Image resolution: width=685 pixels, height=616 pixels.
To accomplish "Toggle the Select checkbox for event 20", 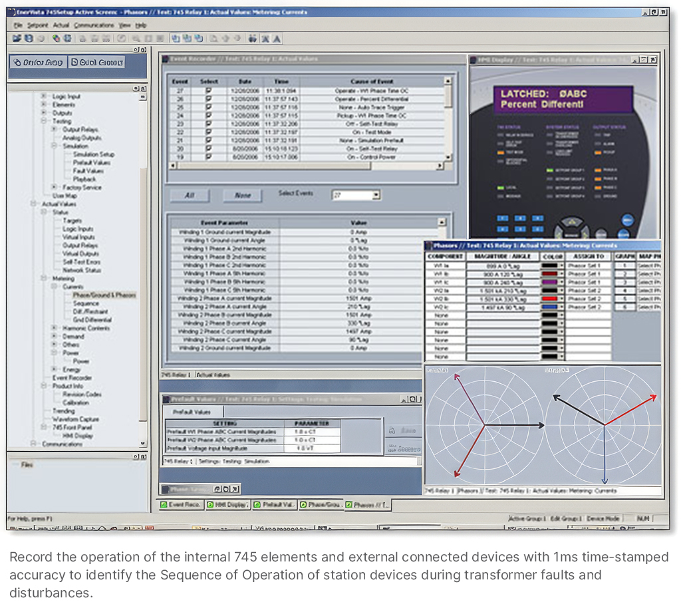I will click(x=209, y=148).
